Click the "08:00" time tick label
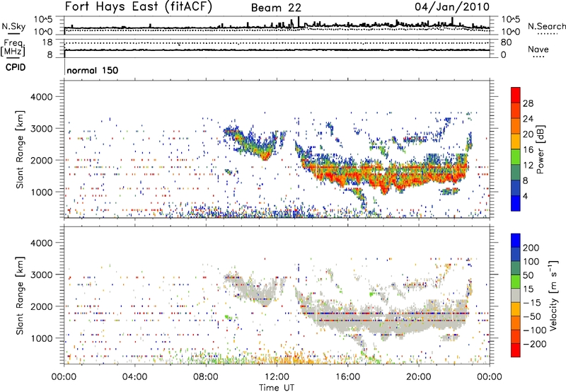566x392 pixels. (205, 377)
